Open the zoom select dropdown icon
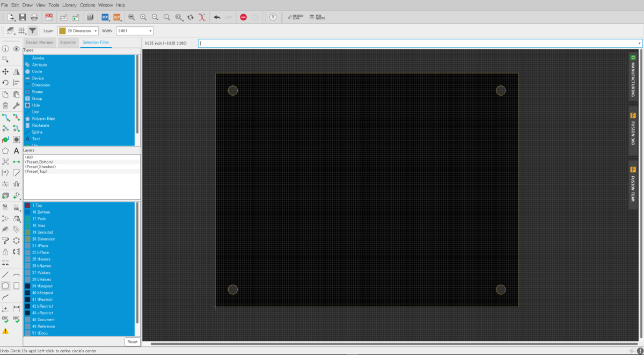 (x=179, y=17)
